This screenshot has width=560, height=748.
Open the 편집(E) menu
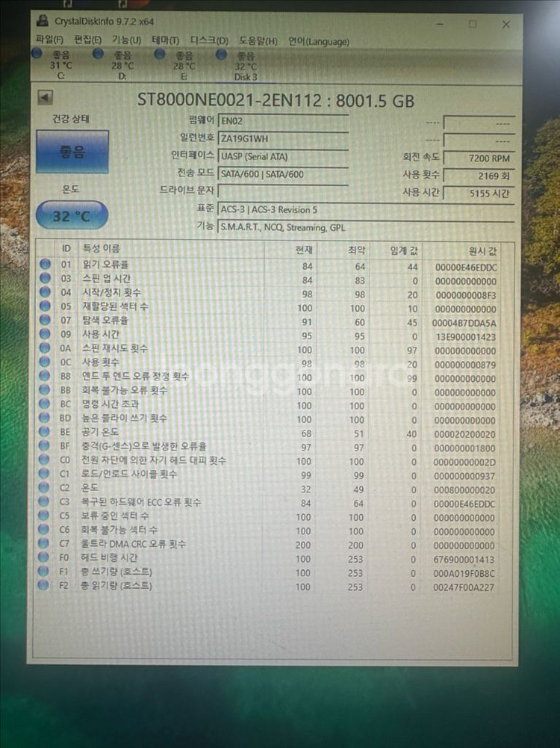[x=87, y=40]
